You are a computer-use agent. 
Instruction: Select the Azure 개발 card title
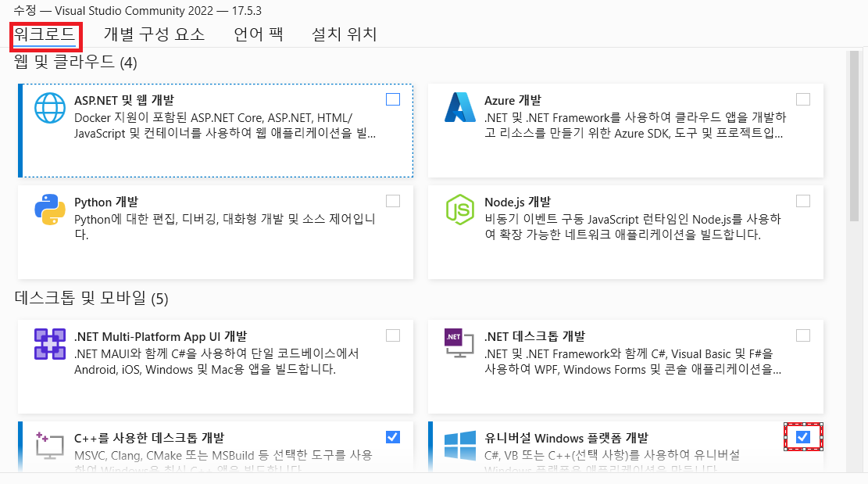(513, 100)
